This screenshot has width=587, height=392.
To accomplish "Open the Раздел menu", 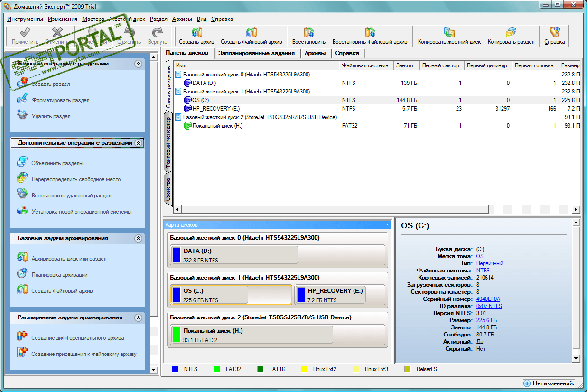I will [x=158, y=19].
